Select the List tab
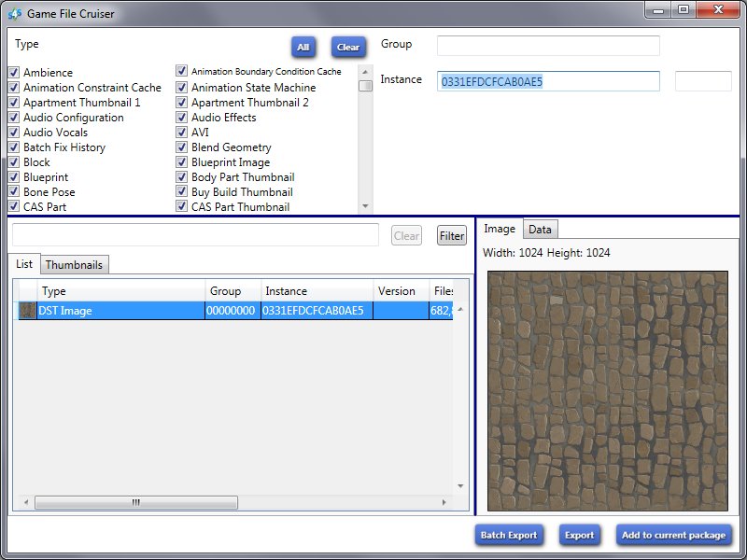Viewport: 747px width, 560px height. pyautogui.click(x=24, y=264)
